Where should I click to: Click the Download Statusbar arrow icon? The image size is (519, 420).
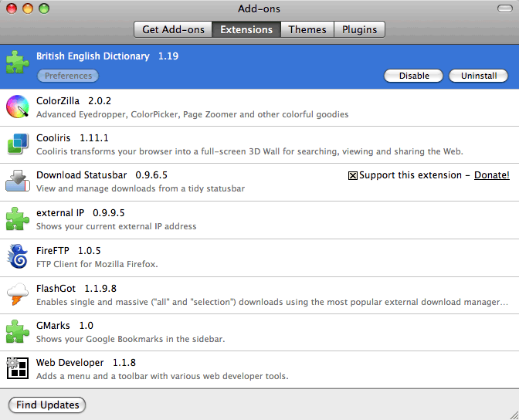18,181
